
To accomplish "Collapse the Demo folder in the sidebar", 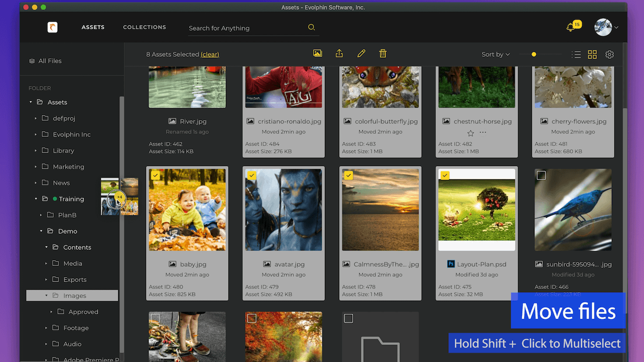I will (42, 231).
